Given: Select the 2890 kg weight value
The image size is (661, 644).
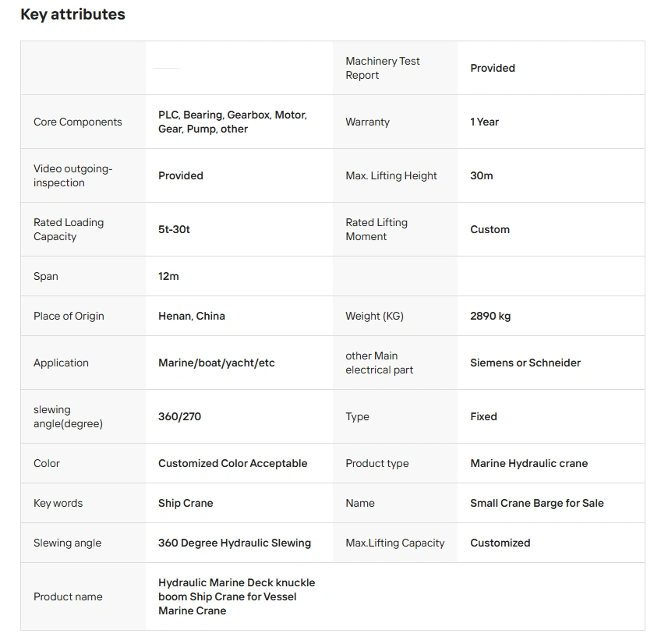Looking at the screenshot, I should coord(490,316).
